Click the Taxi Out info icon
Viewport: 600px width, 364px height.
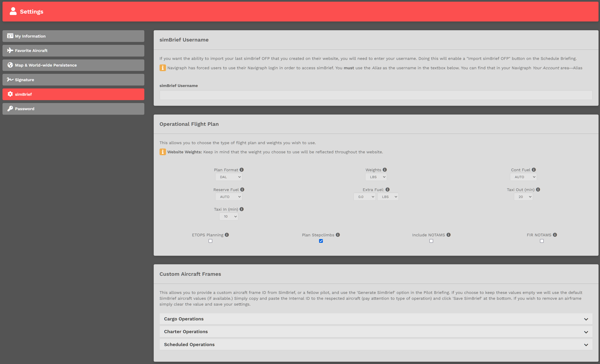tap(538, 189)
